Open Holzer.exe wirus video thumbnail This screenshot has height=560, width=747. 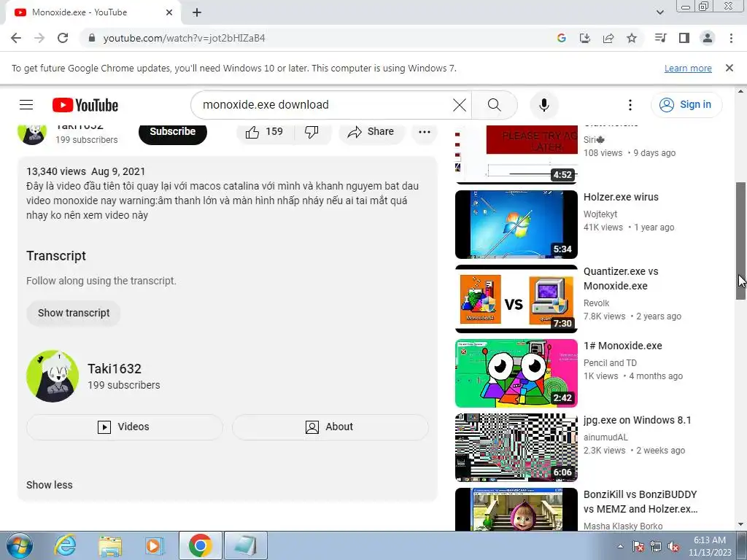[516, 225]
